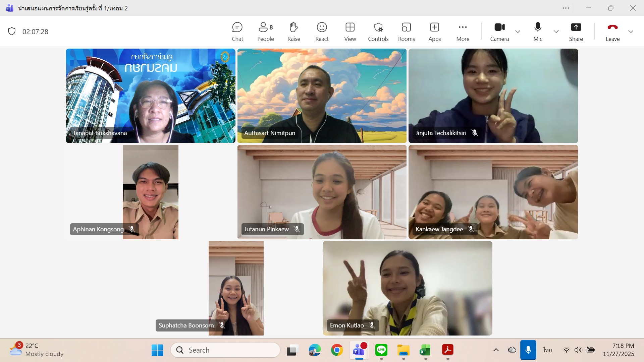Open title bar ellipsis settings menu
Viewport: 644px width, 362px height.
[566, 8]
